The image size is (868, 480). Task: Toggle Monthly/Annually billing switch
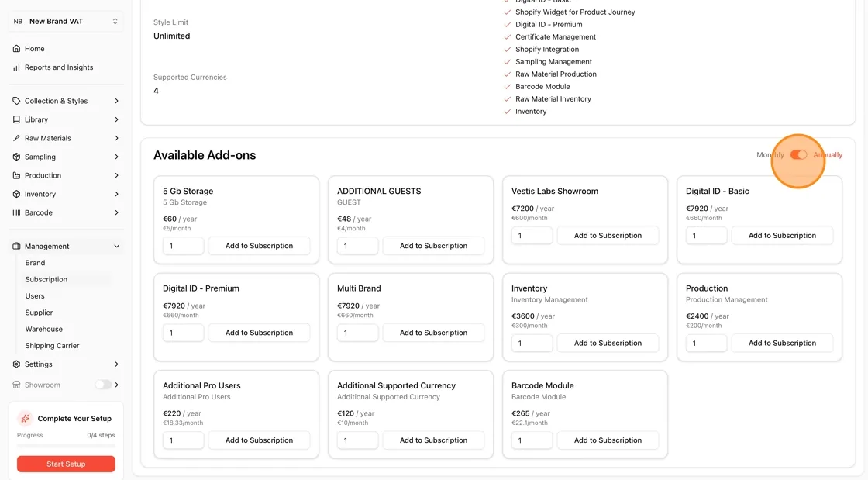click(798, 155)
